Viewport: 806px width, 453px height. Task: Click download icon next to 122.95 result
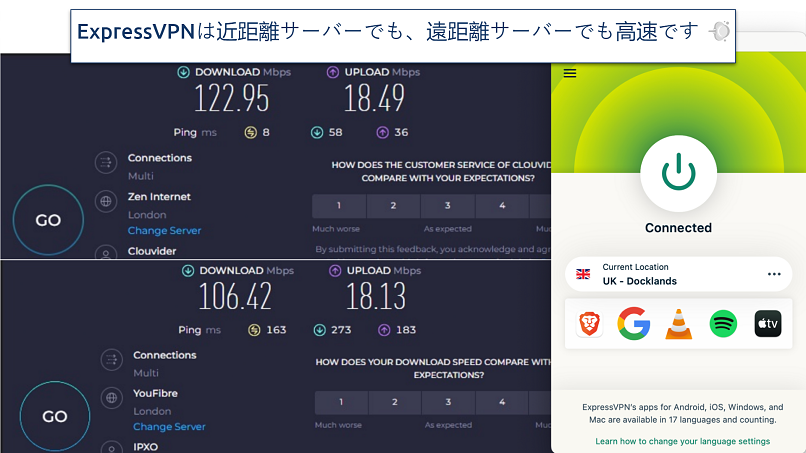coord(184,72)
